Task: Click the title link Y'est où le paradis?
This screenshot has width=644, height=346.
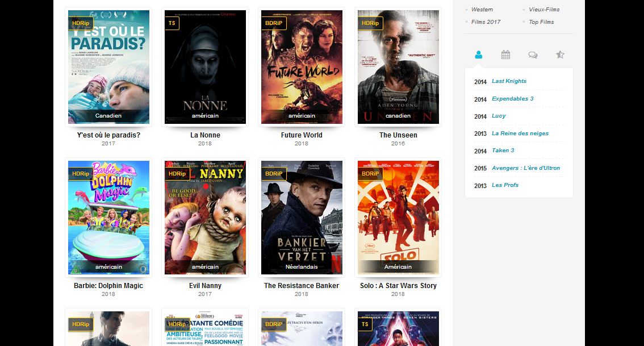Action: click(x=108, y=135)
